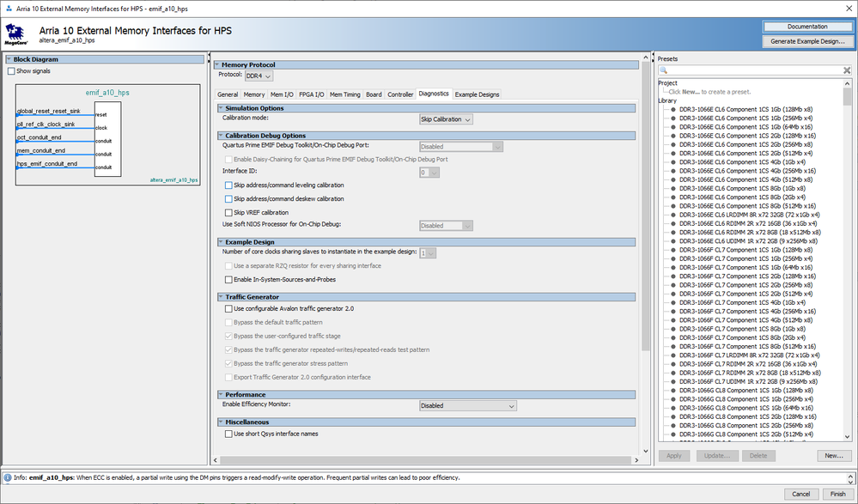The height and width of the screenshot is (504, 858).
Task: Collapse the Block Diagram panel header triangle
Action: pyautogui.click(x=9, y=59)
